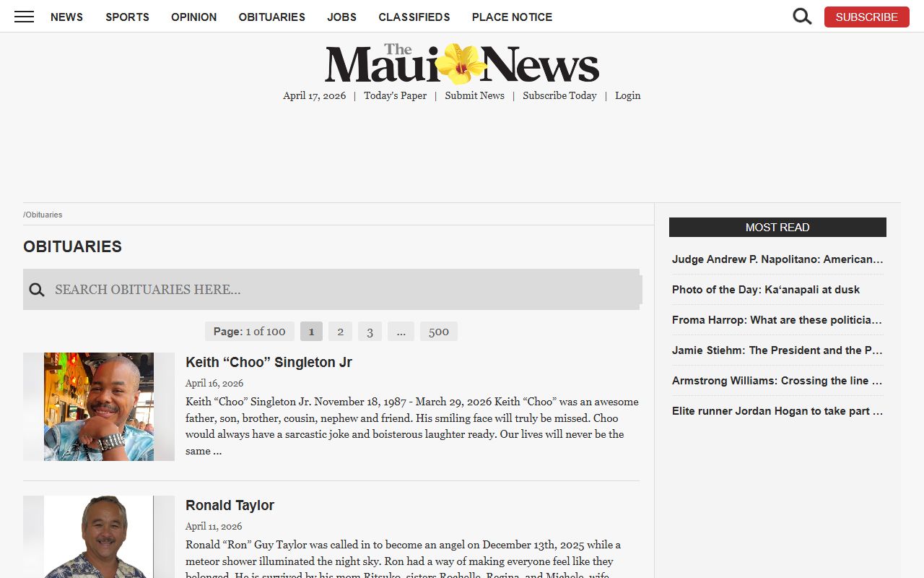The image size is (924, 578).
Task: Click the Most Read heading
Action: [777, 227]
